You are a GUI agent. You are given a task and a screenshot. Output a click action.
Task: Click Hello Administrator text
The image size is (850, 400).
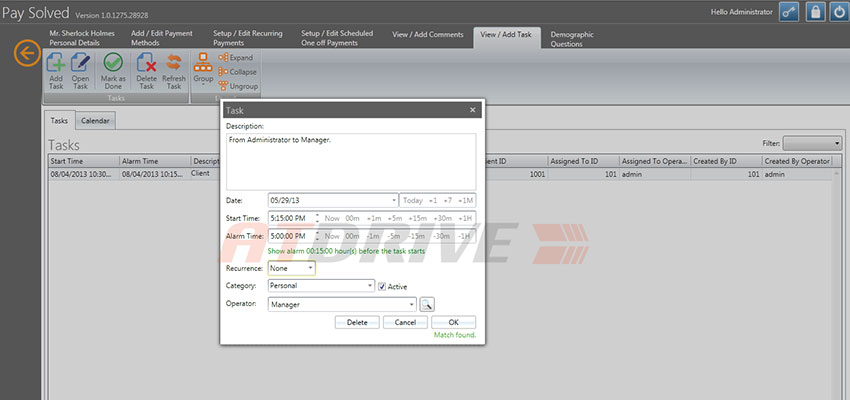coord(742,12)
